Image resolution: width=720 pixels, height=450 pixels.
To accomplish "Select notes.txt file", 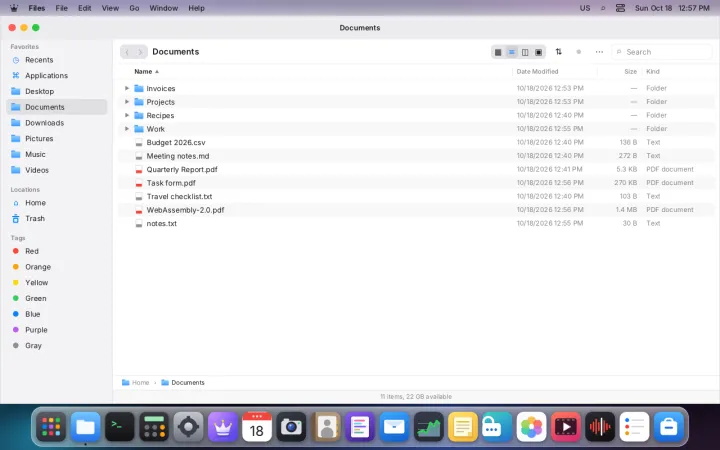I will (x=415, y=223).
